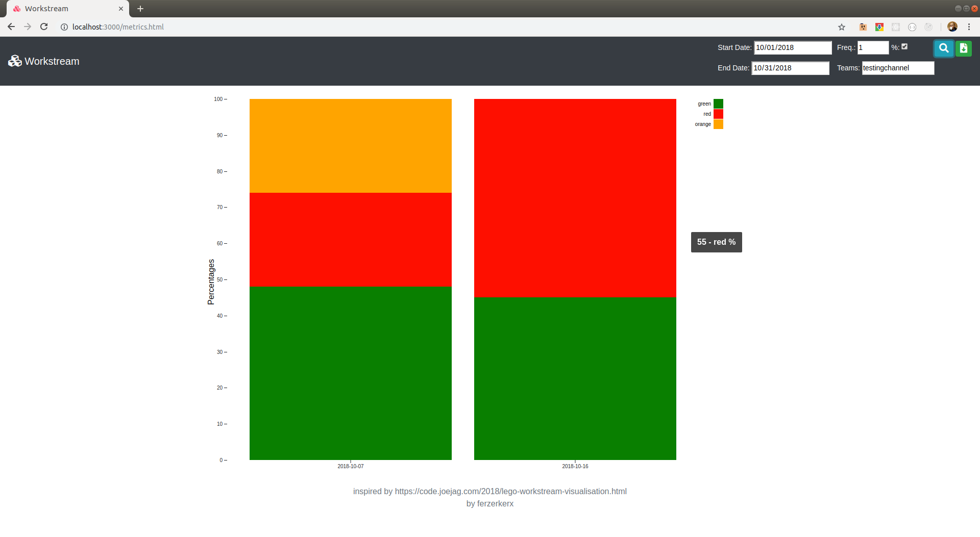Click the 'orange' legend label

(703, 124)
